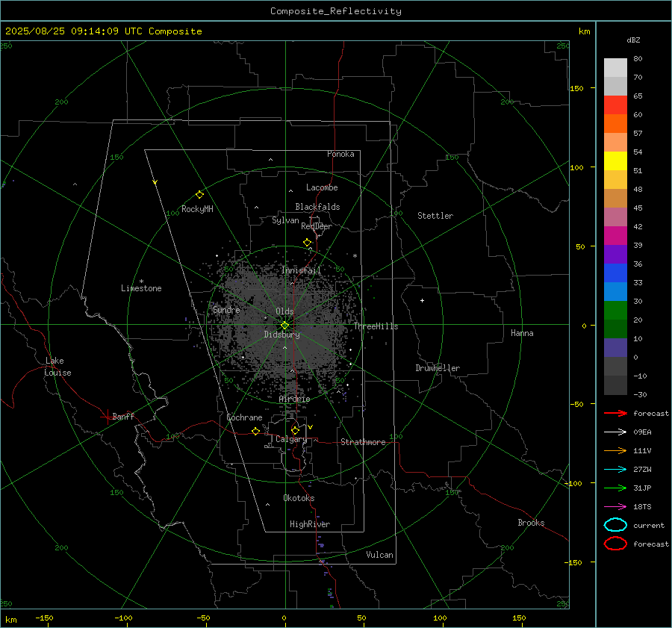Click the Sylvan city label
This screenshot has width=672, height=628.
pos(285,220)
